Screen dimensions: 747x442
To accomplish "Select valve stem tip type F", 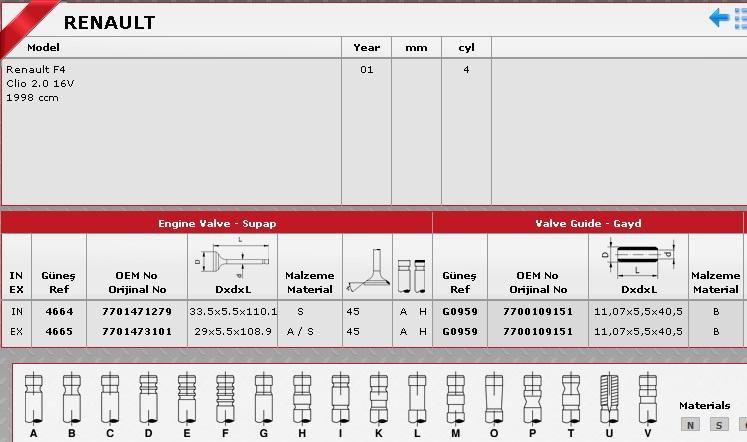I will click(225, 405).
